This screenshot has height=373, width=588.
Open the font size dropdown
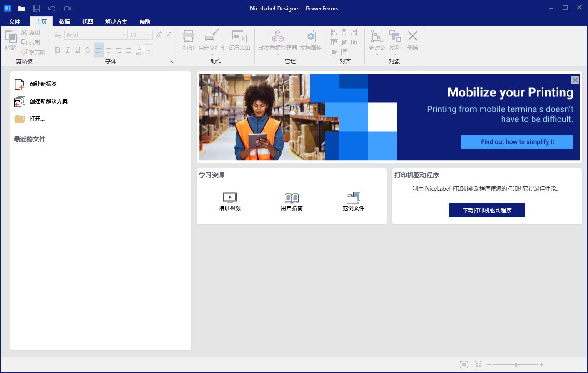click(148, 35)
